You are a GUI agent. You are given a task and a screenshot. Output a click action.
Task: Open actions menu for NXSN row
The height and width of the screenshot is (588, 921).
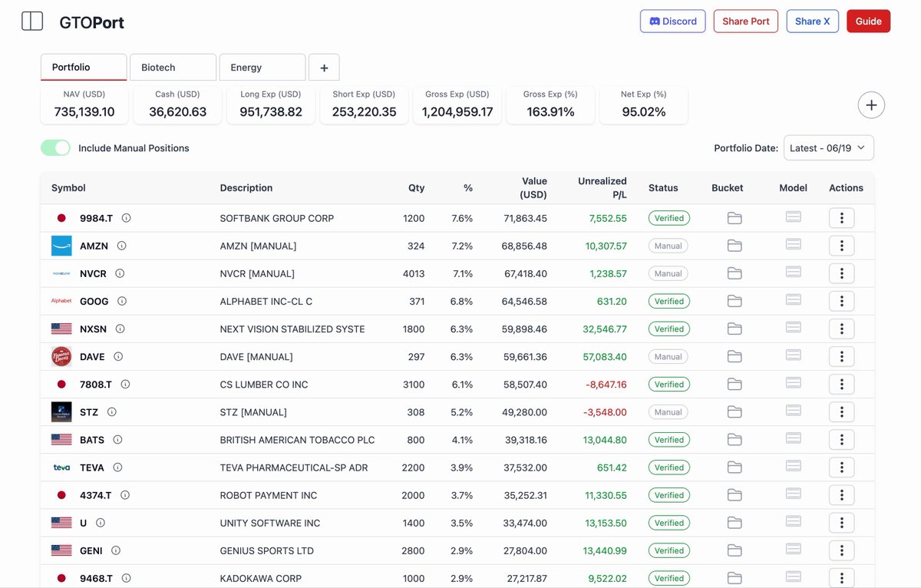pyautogui.click(x=842, y=329)
